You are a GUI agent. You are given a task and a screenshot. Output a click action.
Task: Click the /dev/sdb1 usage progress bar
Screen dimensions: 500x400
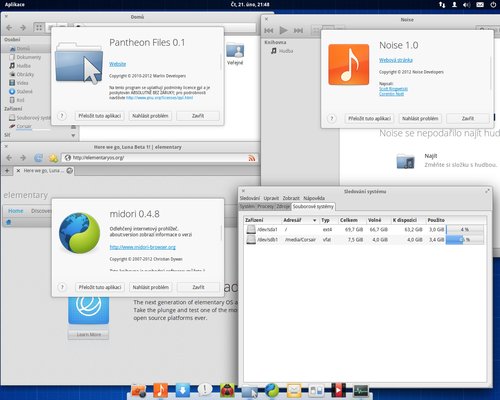pyautogui.click(x=465, y=239)
